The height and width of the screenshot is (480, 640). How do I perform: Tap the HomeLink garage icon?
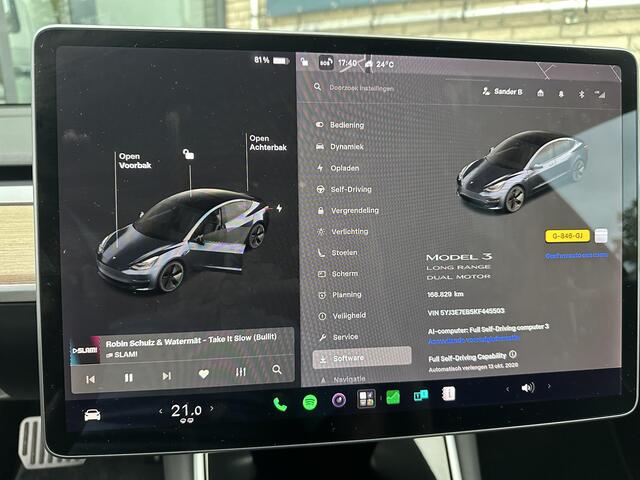[540, 93]
